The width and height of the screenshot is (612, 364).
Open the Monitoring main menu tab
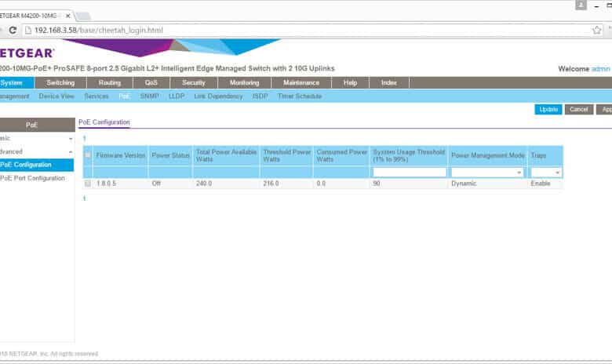coord(244,82)
